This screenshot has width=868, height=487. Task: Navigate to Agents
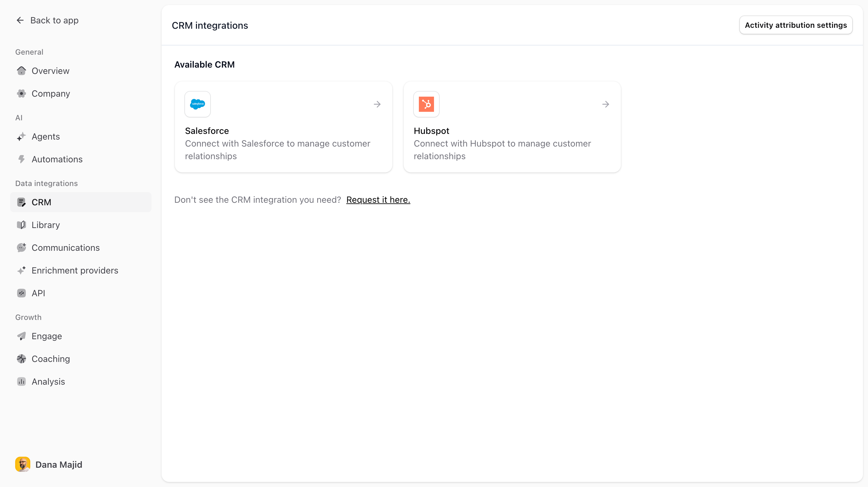(x=81, y=136)
